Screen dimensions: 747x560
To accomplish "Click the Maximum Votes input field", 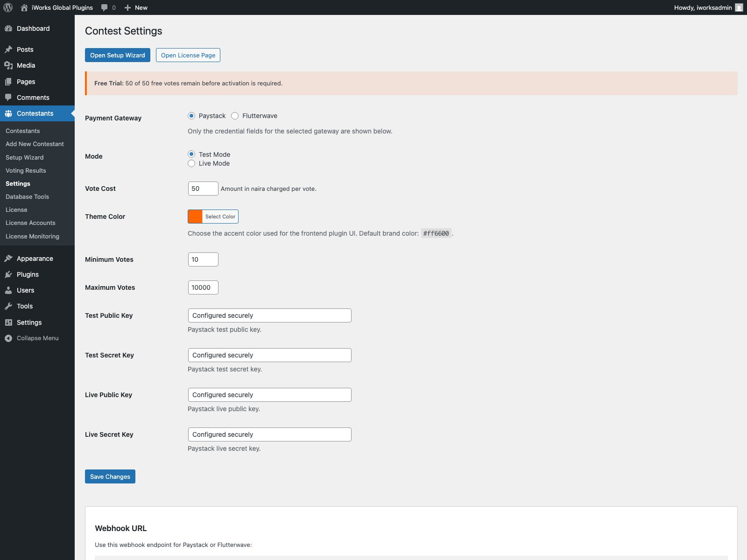I will pyautogui.click(x=203, y=287).
